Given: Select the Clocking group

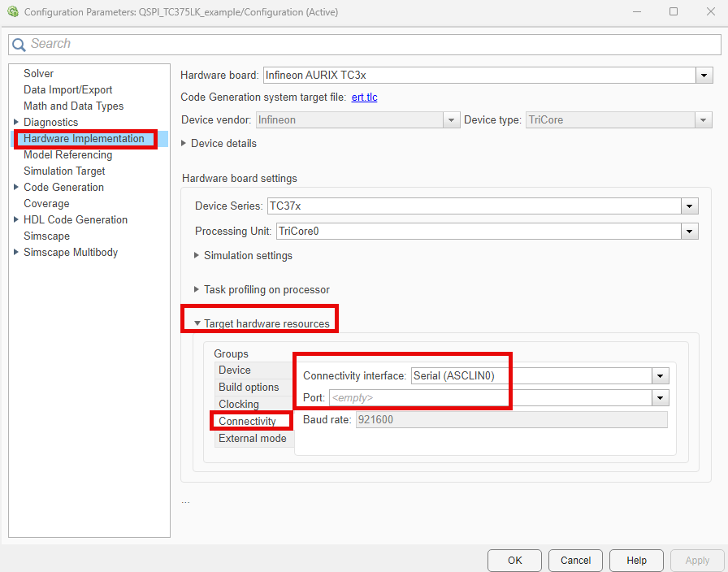Looking at the screenshot, I should click(239, 404).
